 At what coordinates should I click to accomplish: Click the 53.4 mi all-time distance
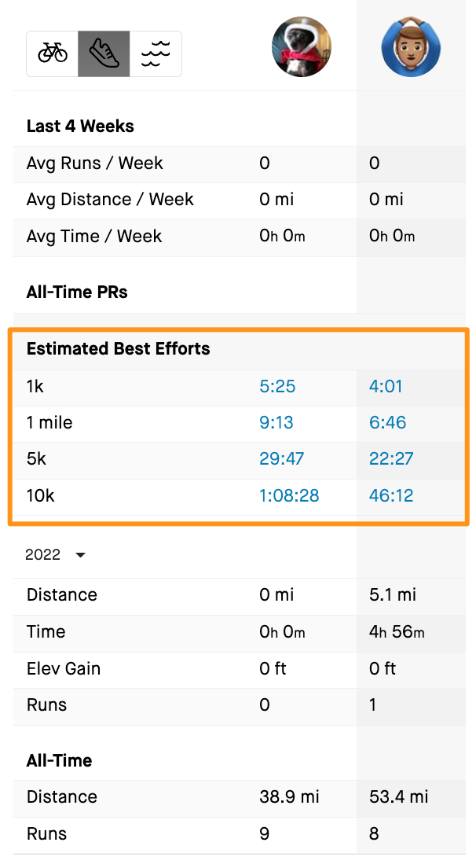[x=399, y=797]
